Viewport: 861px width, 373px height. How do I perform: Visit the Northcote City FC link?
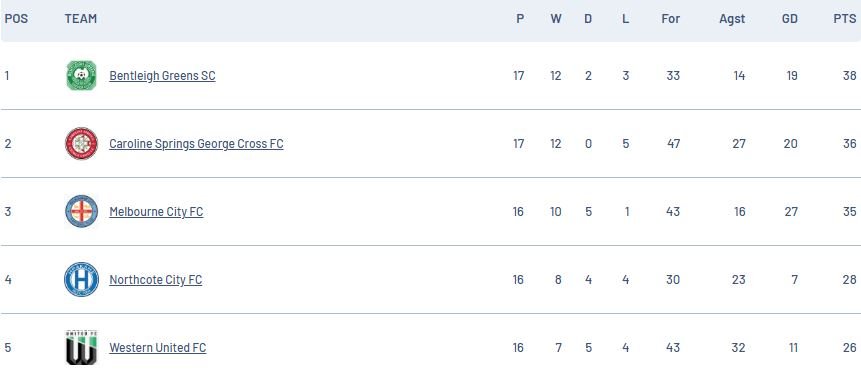point(155,280)
